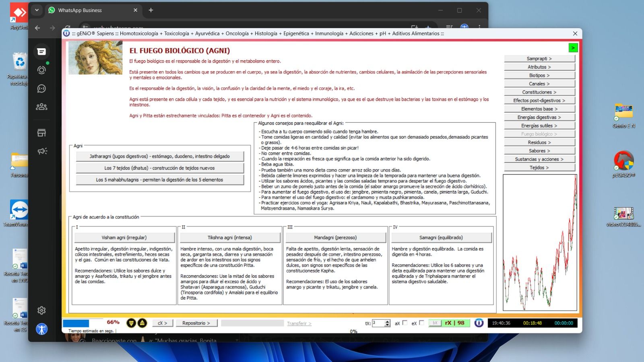Open WhatsApp settings gear icon
644x362 pixels.
tap(41, 310)
